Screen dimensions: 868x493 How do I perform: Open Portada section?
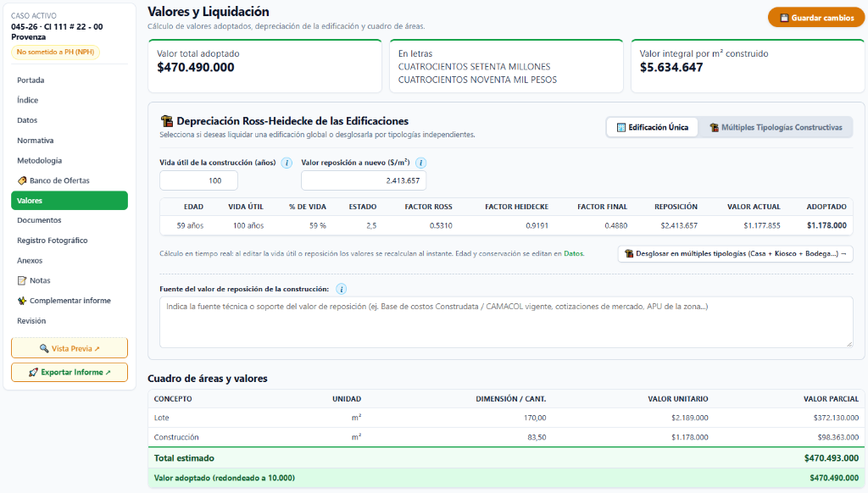pyautogui.click(x=70, y=80)
